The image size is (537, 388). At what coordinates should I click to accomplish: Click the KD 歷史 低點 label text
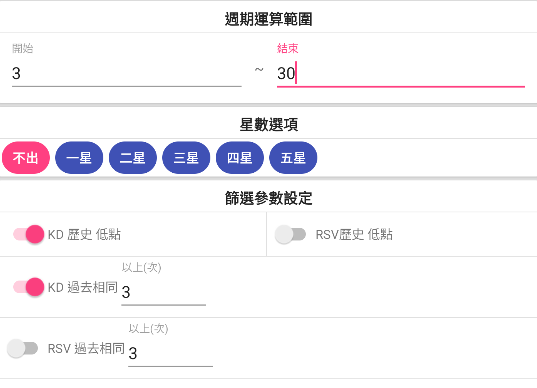(x=84, y=235)
